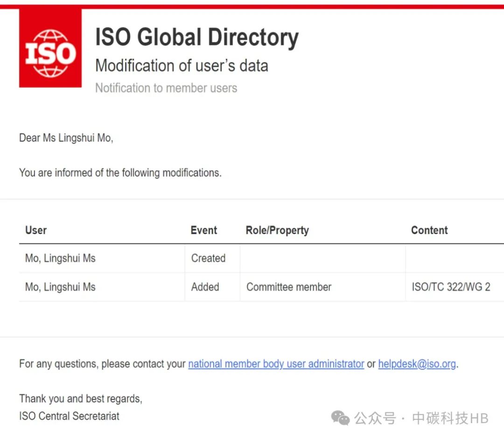This screenshot has width=504, height=438.
Task: Click the Event column header
Action: pyautogui.click(x=204, y=230)
